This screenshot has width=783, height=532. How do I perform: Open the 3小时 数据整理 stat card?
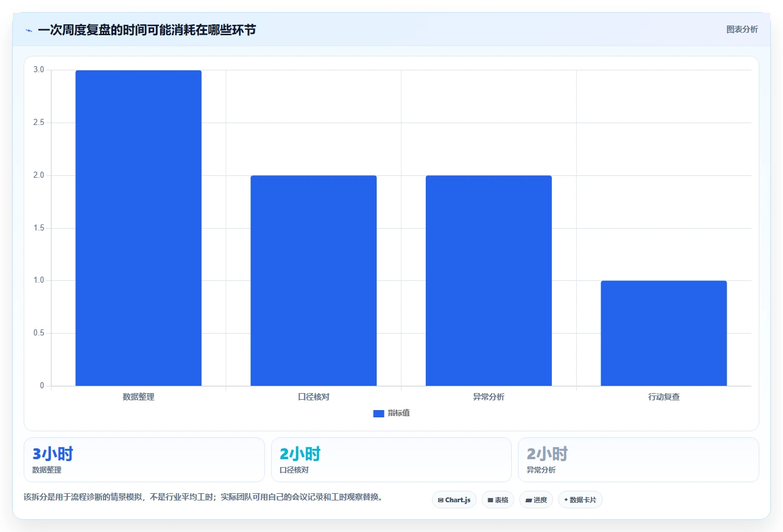click(144, 460)
